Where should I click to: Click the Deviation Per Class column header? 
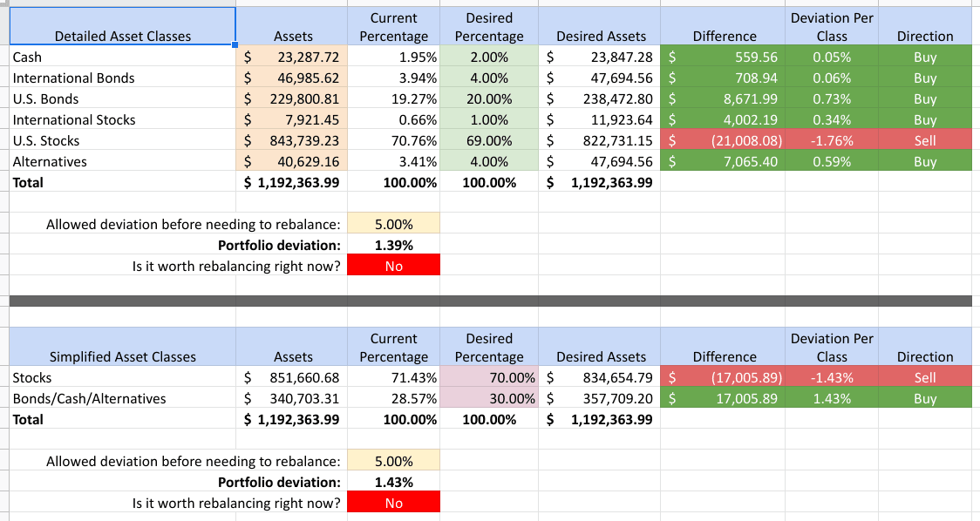[831, 27]
